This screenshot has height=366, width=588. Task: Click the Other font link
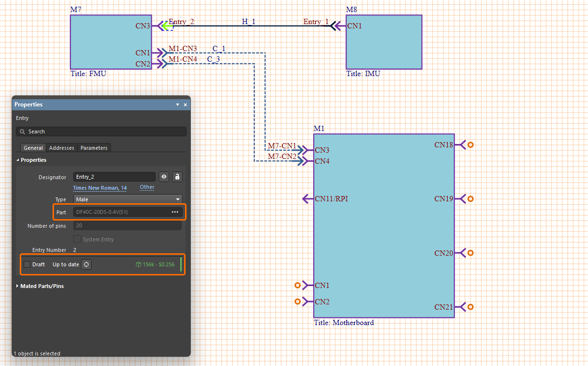[x=147, y=187]
